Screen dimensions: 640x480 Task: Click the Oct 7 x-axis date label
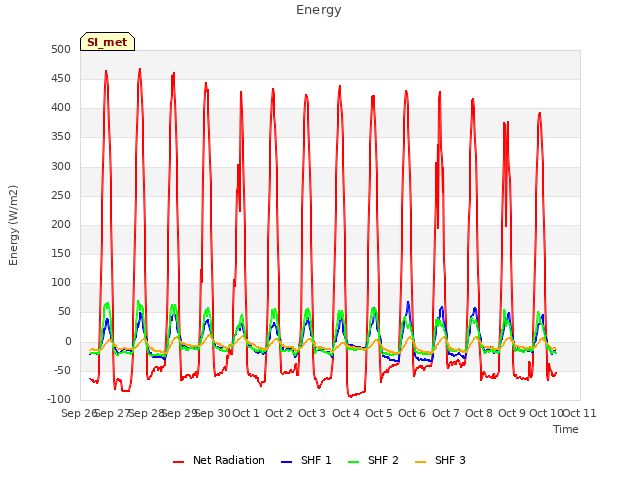point(446,413)
